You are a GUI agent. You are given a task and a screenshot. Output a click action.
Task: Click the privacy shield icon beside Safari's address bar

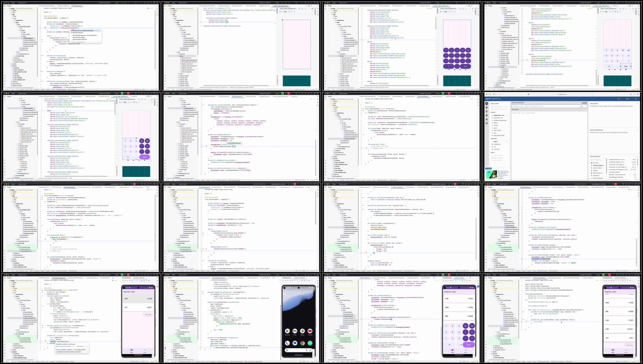point(528,94)
